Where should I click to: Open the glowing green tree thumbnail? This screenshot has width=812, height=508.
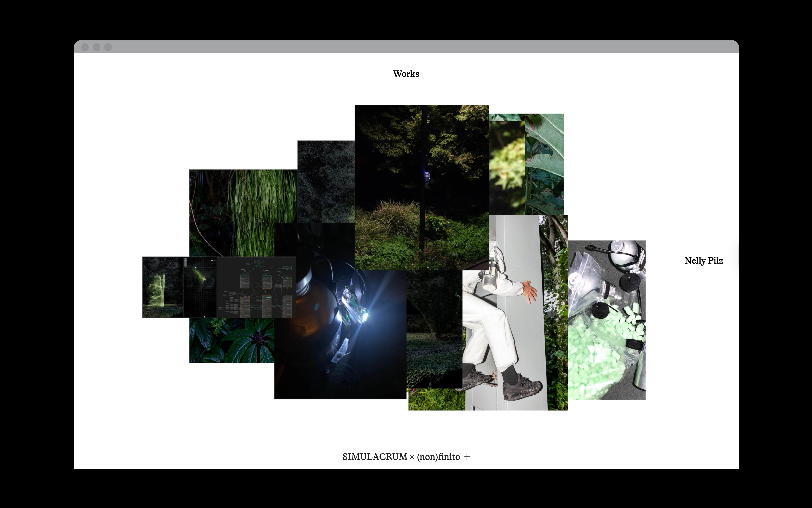pyautogui.click(x=163, y=287)
